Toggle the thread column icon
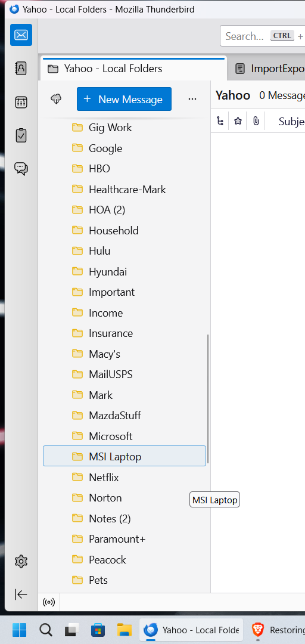 click(220, 121)
